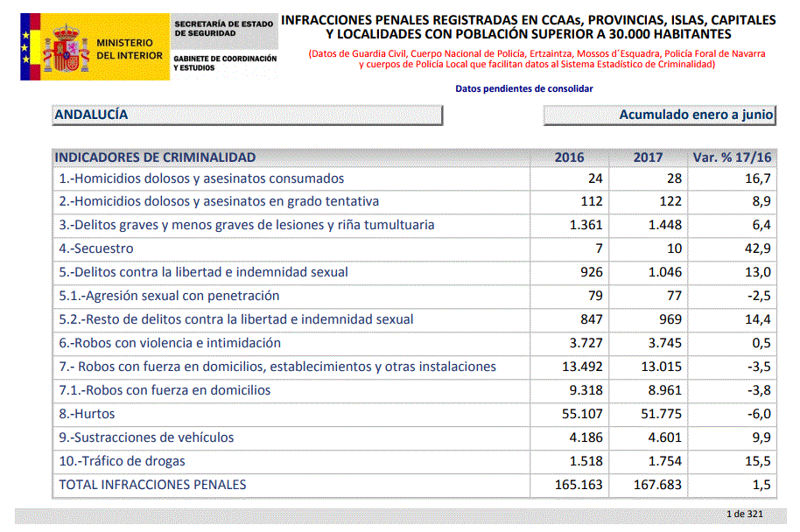Select the 'Var. % 17/16' column header

point(732,157)
